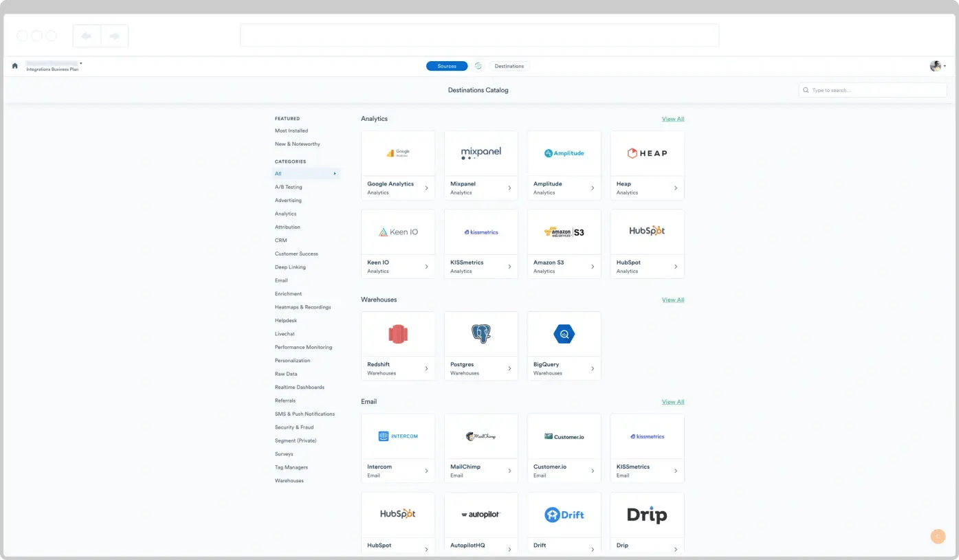The width and height of the screenshot is (959, 560).
Task: Select Heatmaps & Recordings category
Action: (302, 307)
